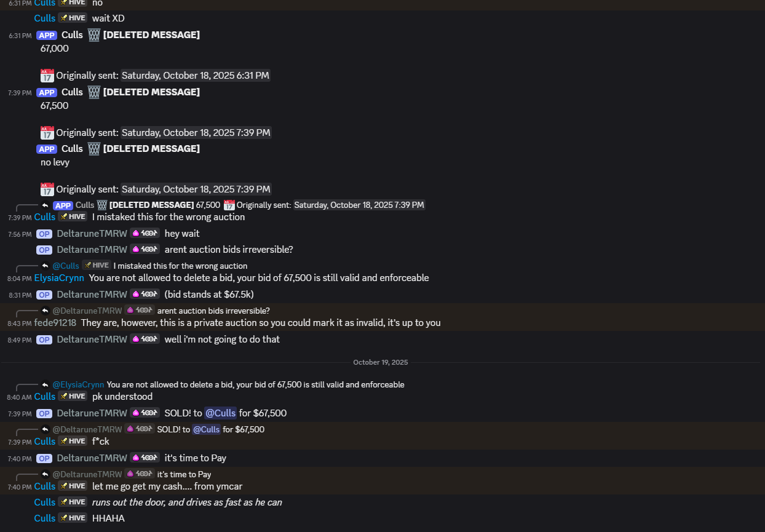This screenshot has width=765, height=532.
Task: Click the OP badge beside "hey wait"
Action: pos(44,234)
